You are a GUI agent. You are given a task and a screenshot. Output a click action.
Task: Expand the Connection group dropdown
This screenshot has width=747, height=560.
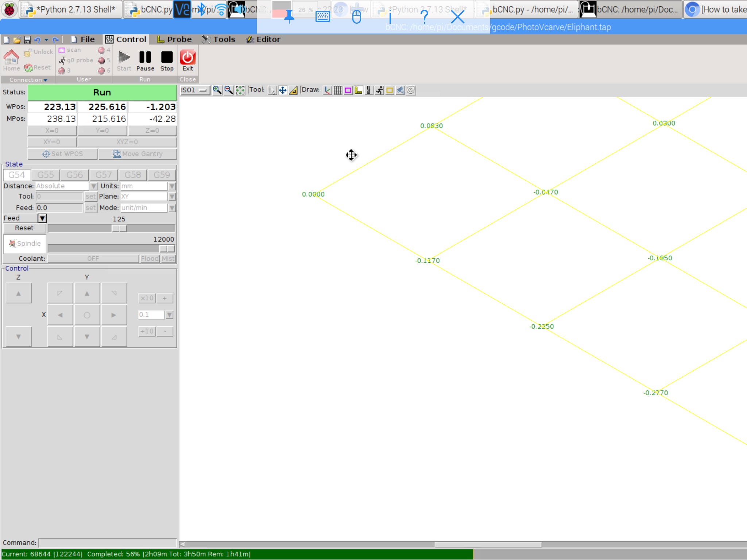pyautogui.click(x=28, y=80)
